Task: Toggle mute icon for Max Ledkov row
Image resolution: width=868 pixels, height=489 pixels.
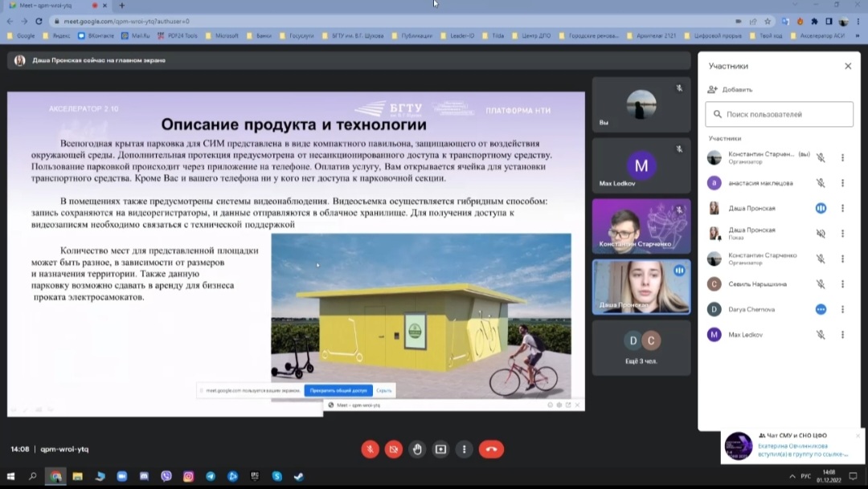Action: (x=821, y=335)
